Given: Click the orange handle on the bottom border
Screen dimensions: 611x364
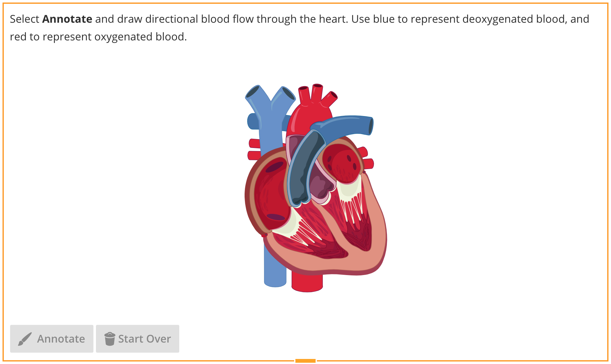Looking at the screenshot, I should click(305, 361).
